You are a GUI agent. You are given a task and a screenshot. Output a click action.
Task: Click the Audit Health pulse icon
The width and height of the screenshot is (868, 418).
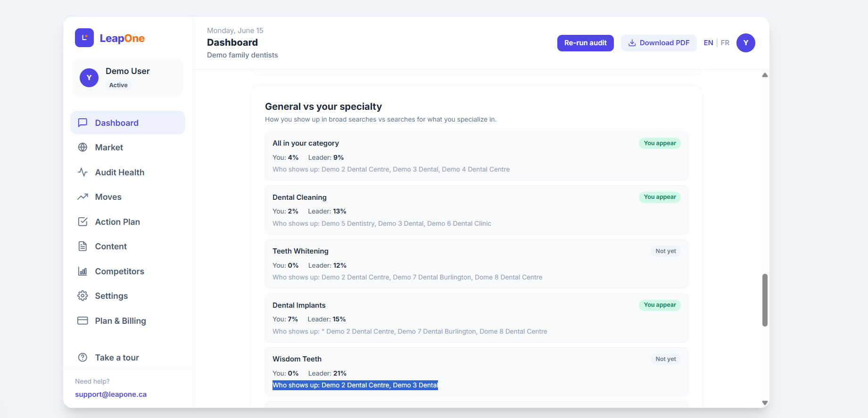tap(83, 172)
